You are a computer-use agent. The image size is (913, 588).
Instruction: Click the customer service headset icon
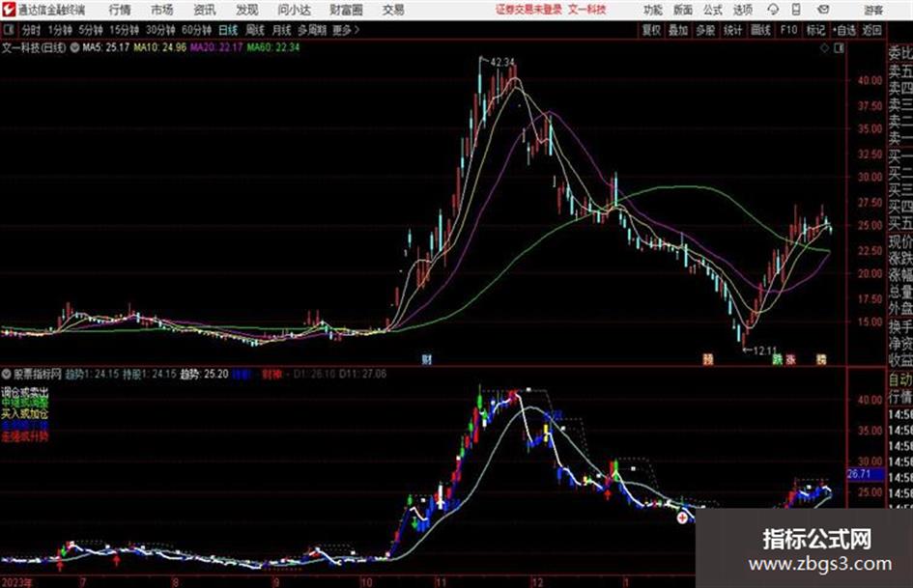click(x=773, y=10)
